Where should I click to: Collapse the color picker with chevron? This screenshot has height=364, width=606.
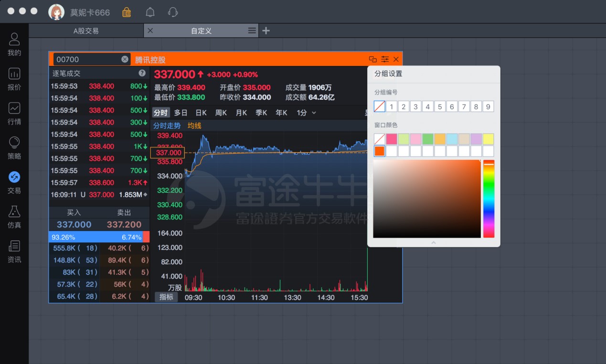pos(434,242)
